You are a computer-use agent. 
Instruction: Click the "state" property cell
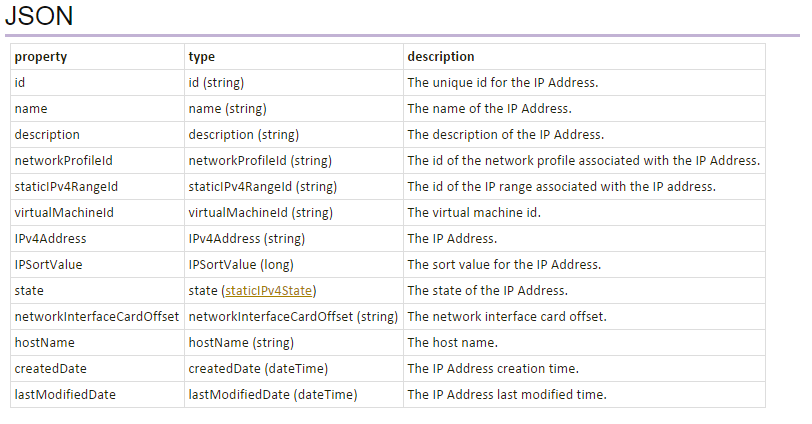(29, 290)
